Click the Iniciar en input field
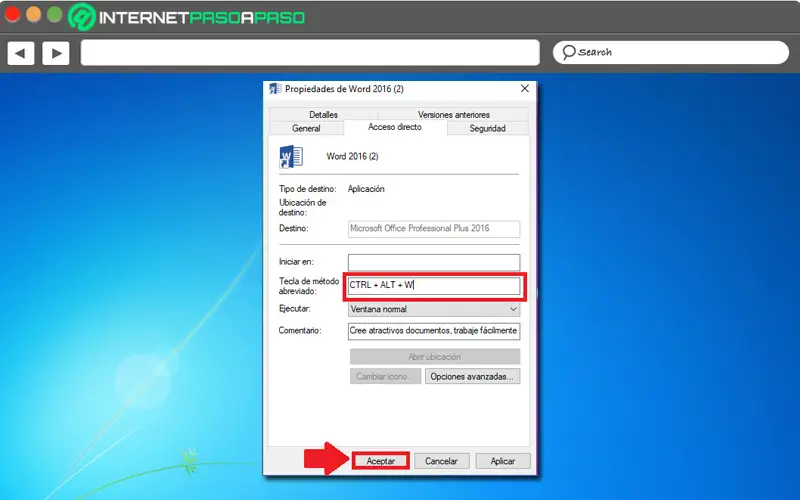This screenshot has height=500, width=800. tap(434, 262)
